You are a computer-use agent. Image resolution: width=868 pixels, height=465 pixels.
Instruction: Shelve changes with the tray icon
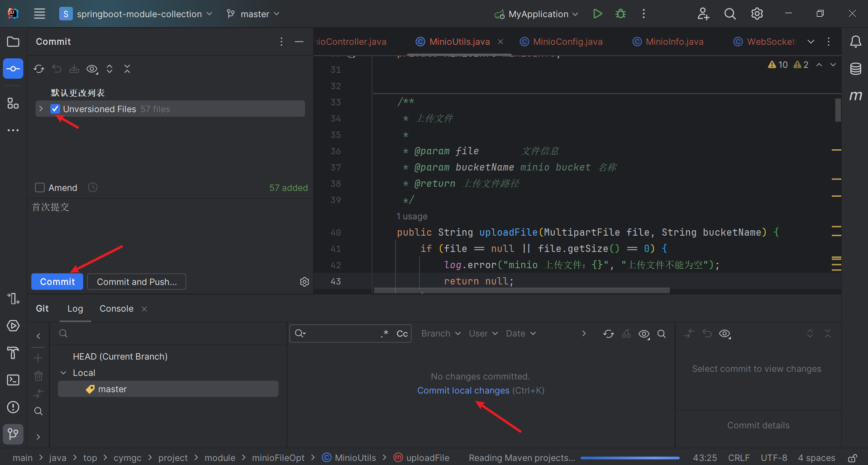[x=74, y=69]
